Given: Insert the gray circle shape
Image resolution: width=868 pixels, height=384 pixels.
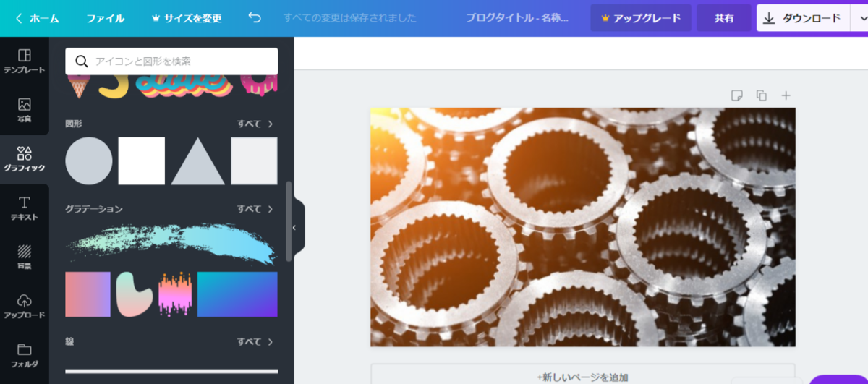Looking at the screenshot, I should [x=89, y=161].
